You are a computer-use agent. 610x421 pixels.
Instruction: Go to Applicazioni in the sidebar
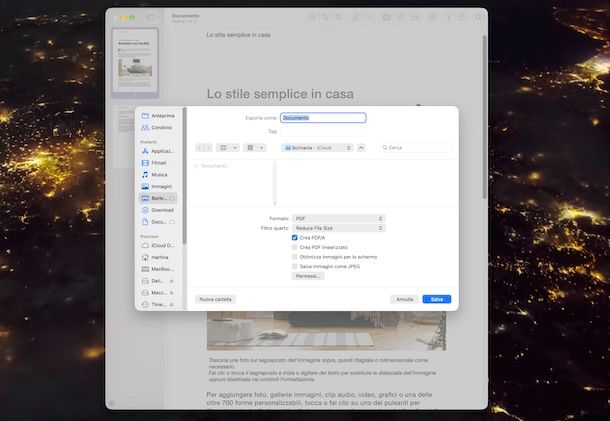[x=158, y=151]
